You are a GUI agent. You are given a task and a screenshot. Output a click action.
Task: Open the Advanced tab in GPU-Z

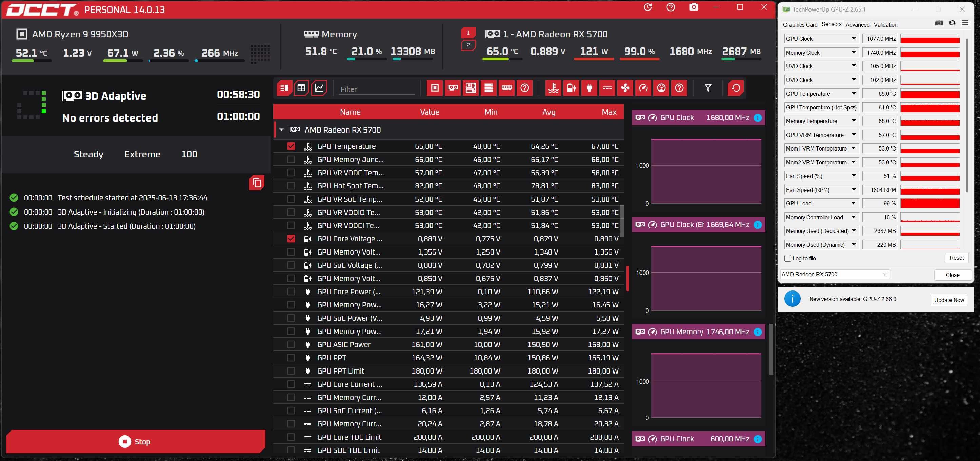(857, 25)
